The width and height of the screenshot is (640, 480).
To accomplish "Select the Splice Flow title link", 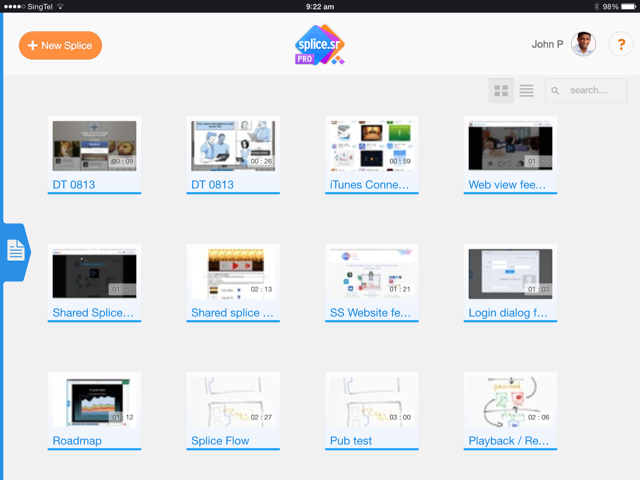I will point(220,440).
